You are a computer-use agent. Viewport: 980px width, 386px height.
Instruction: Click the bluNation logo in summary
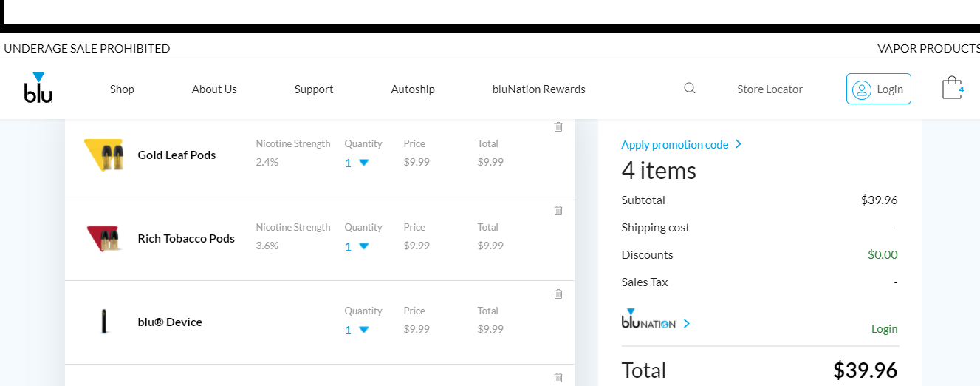648,319
